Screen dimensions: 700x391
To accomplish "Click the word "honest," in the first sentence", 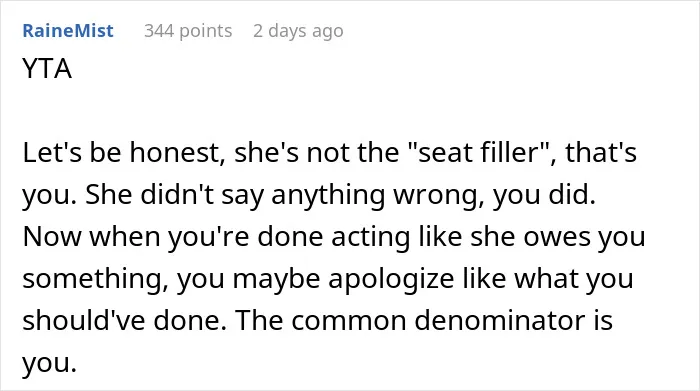I will pos(177,153).
